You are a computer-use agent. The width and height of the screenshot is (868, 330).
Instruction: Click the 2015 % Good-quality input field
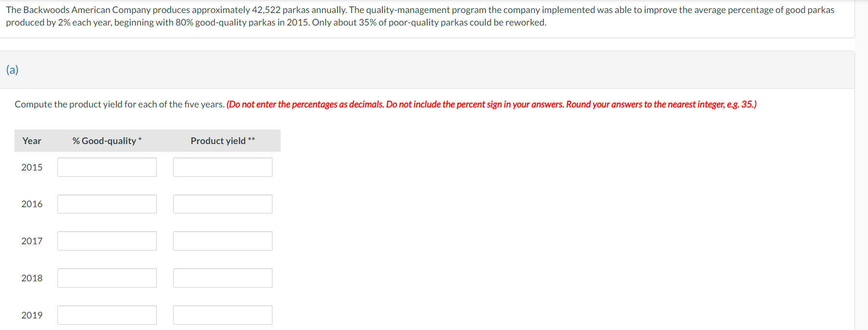point(107,167)
